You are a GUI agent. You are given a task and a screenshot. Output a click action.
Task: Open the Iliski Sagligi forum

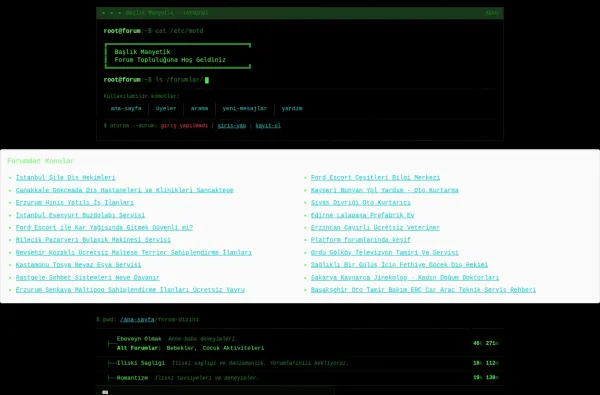coord(141,363)
